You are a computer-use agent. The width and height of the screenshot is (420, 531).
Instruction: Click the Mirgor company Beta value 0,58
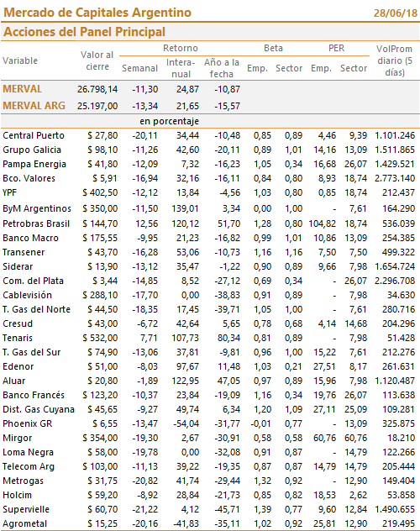coord(263,438)
